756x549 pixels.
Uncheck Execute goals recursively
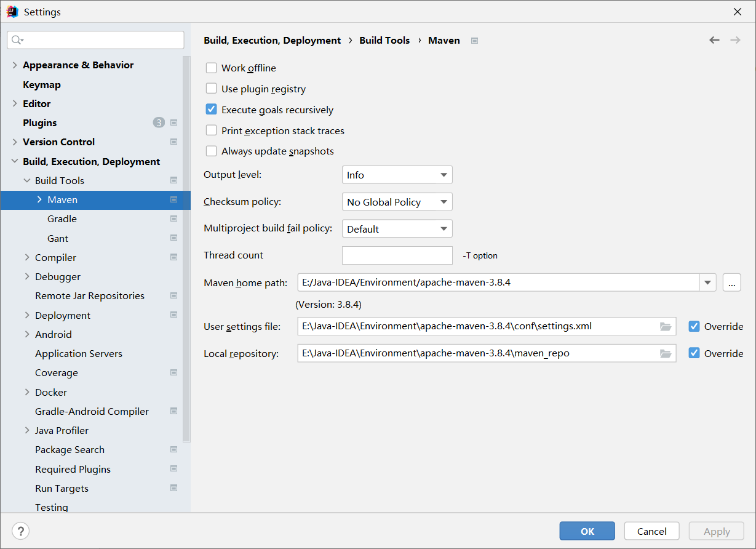[212, 110]
